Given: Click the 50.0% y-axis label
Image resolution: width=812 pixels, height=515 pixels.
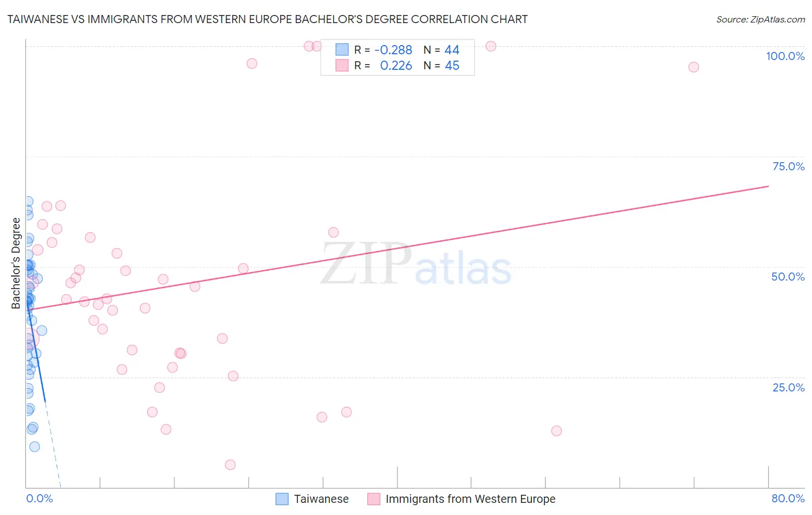Looking at the screenshot, I should pyautogui.click(x=788, y=277).
